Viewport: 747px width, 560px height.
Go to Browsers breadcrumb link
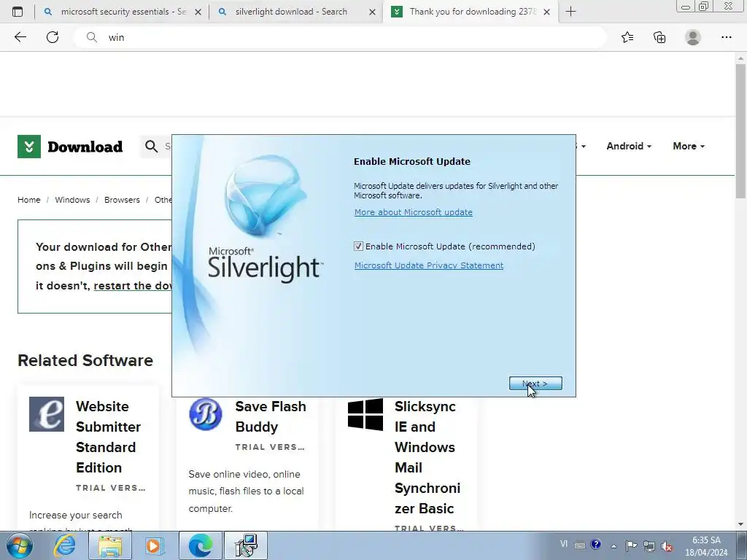point(122,200)
